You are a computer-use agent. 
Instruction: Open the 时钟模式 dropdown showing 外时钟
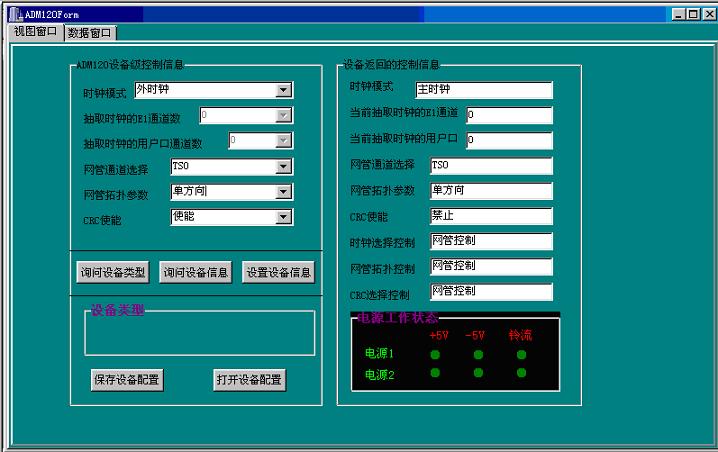tap(284, 90)
